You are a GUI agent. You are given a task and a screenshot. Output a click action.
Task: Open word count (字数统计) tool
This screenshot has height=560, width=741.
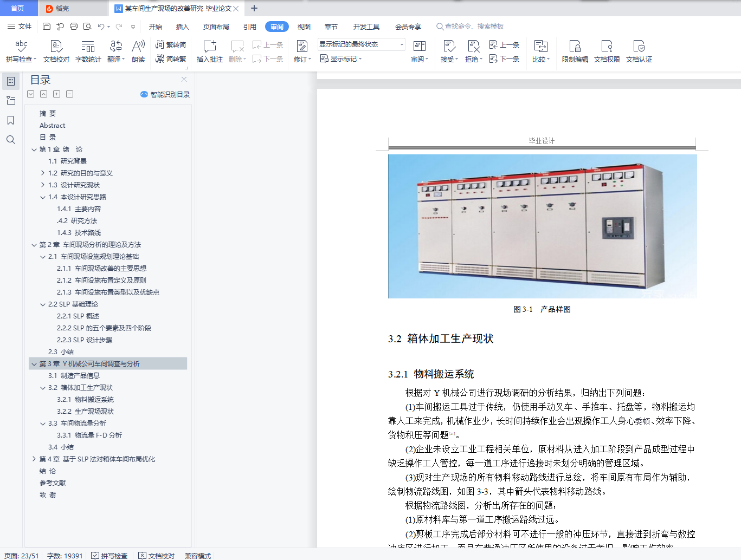click(88, 51)
